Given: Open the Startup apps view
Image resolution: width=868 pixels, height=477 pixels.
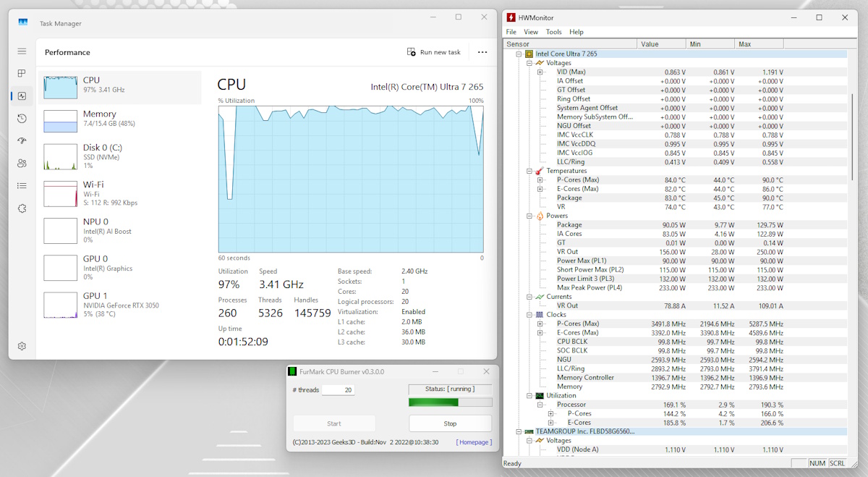Looking at the screenshot, I should pos(22,140).
